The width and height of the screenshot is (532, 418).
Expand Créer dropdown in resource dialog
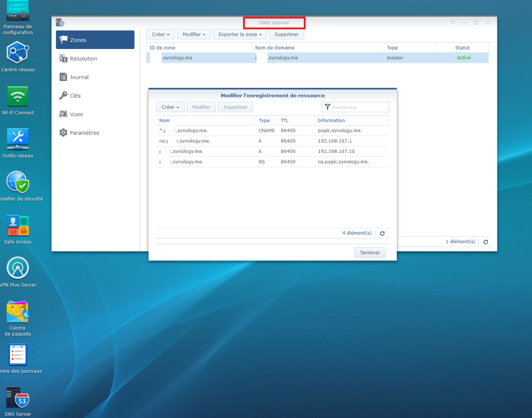pos(170,107)
